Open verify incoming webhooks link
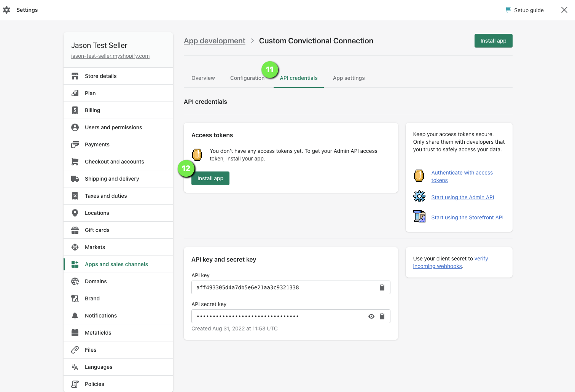 tap(451, 262)
